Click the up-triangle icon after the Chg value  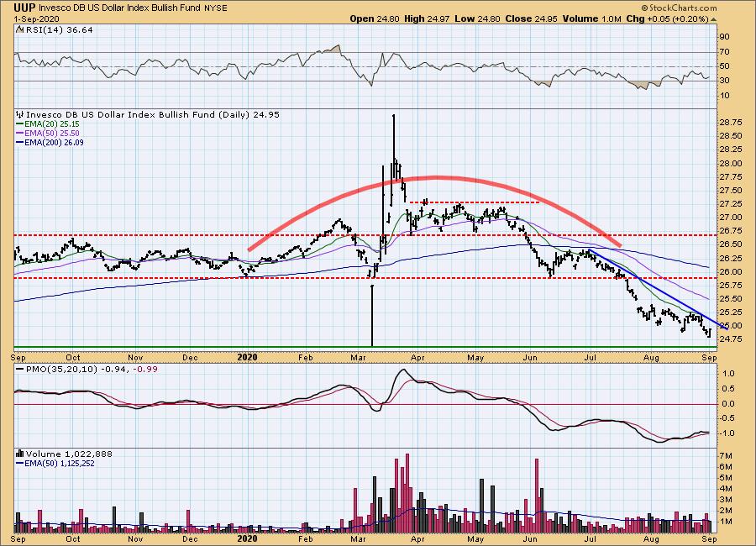click(x=713, y=19)
